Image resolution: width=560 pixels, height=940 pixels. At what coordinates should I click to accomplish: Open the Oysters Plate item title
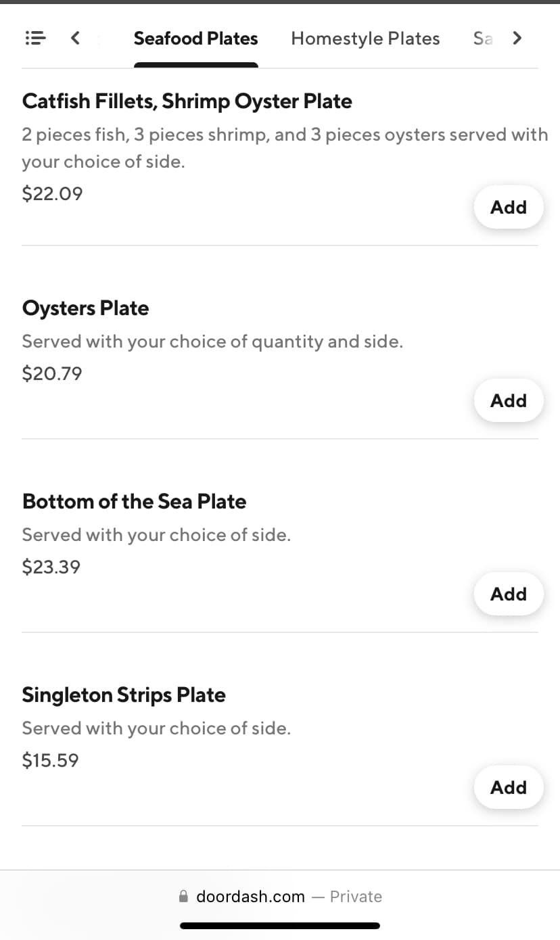85,308
